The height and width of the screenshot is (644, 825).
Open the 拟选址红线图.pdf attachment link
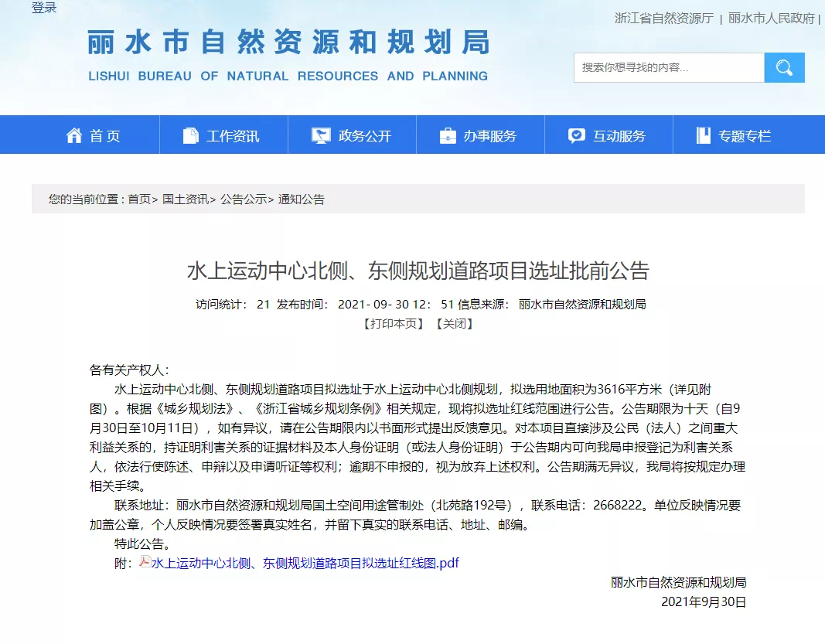305,563
